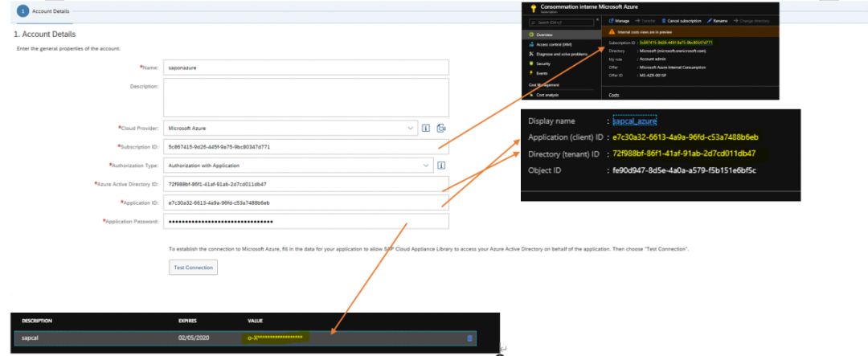This screenshot has height=356, width=868.
Task: Click the Cloud Provider info icon
Action: (x=426, y=128)
